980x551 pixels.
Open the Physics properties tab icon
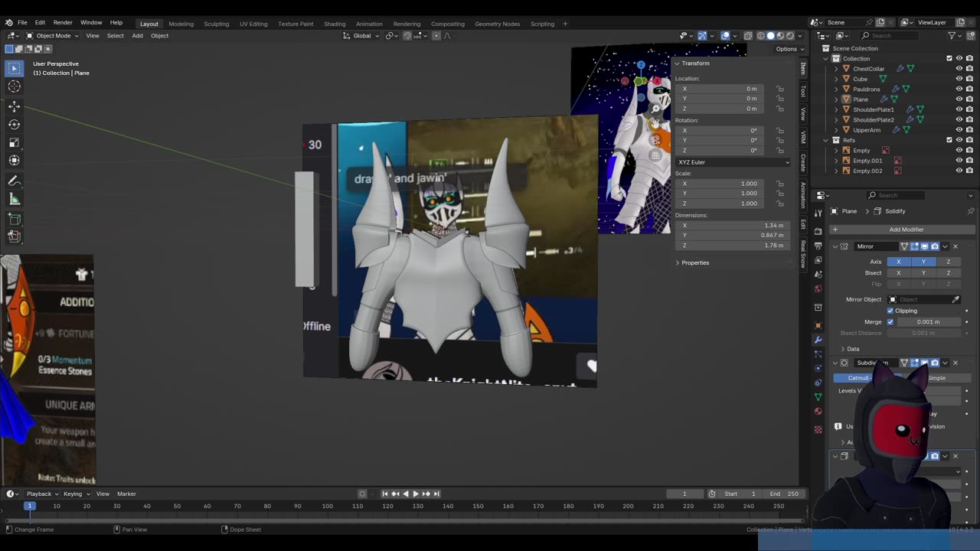click(x=818, y=369)
